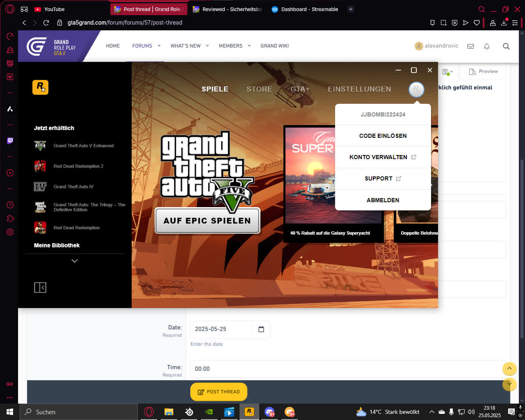Open the Rockstar profile avatar menu
This screenshot has width=525, height=420.
point(416,89)
